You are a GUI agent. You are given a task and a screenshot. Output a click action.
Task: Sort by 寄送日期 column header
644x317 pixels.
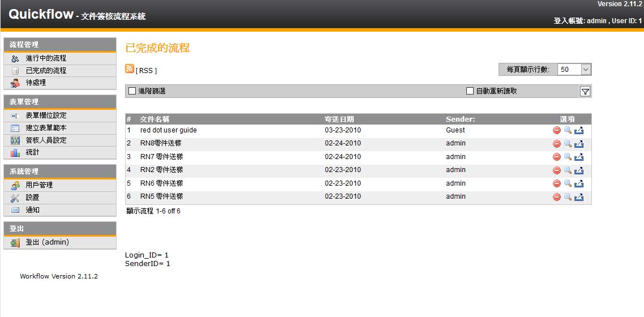click(339, 119)
